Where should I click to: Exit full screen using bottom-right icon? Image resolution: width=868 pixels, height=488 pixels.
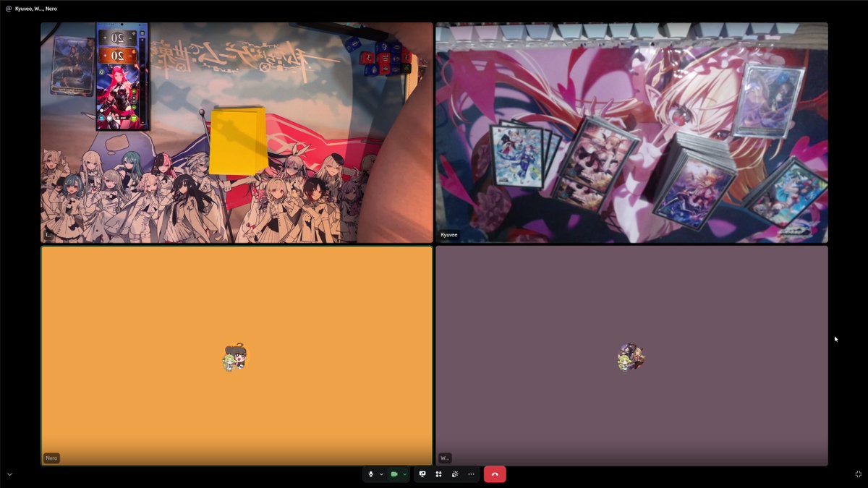pos(859,474)
